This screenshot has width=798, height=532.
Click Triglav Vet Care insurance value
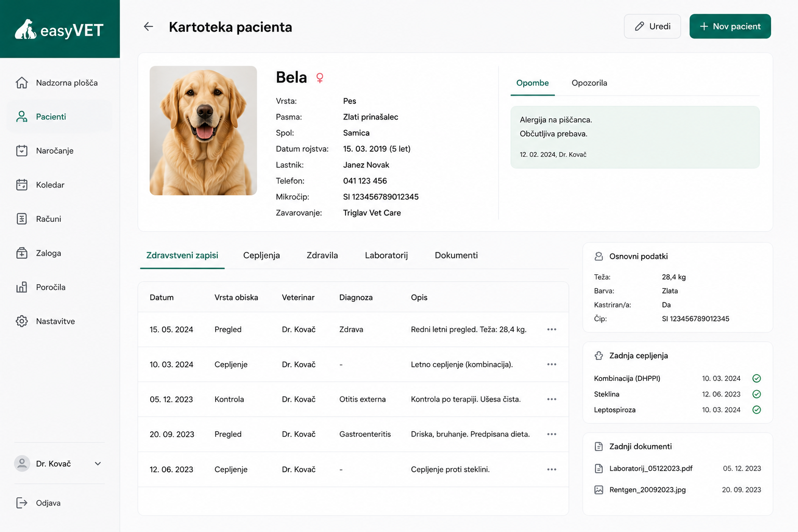coord(372,213)
